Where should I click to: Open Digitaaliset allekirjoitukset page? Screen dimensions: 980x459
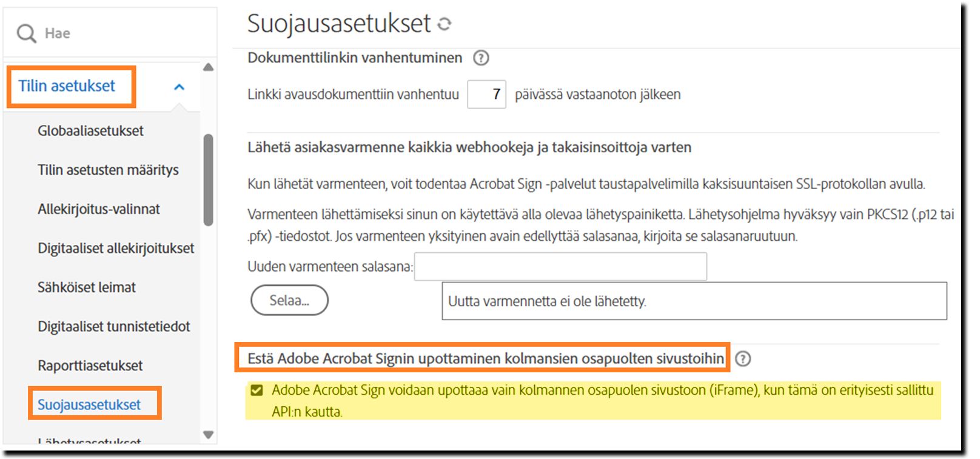coord(116,249)
